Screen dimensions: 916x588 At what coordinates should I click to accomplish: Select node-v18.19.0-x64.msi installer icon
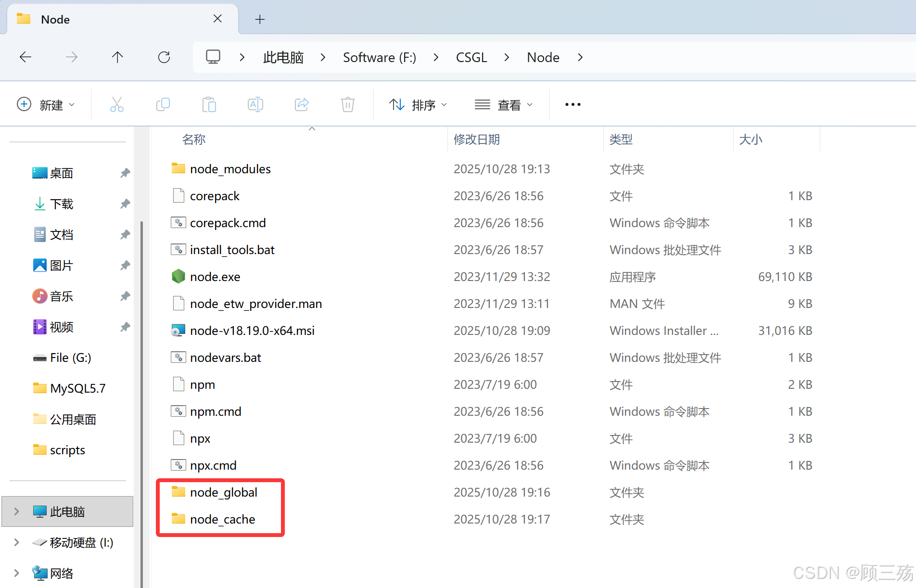178,331
